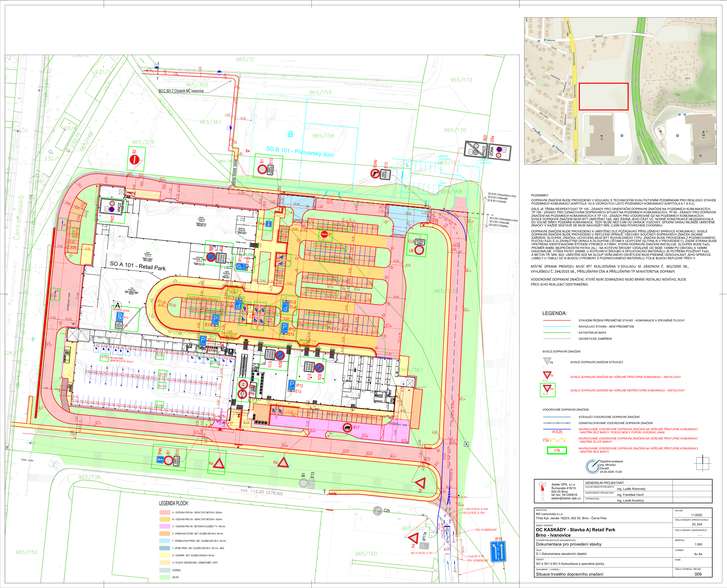This screenshot has height=588, width=727.
Task: Click the title OC KASKÁDY - Stavba A) Retail Park
Action: click(x=575, y=530)
